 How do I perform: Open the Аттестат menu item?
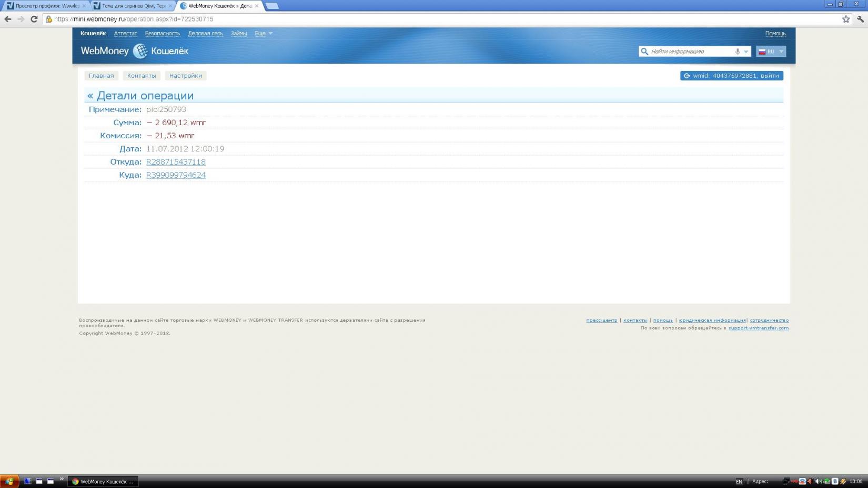[125, 33]
